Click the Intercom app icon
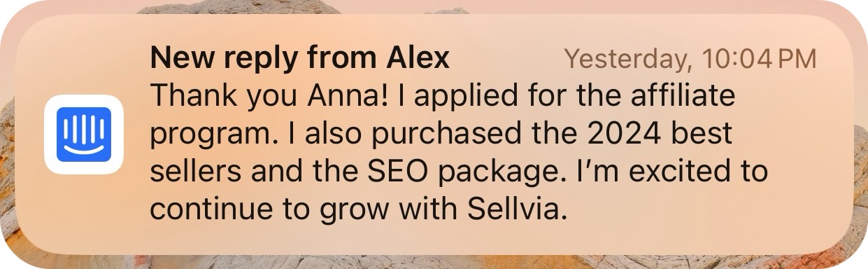Viewport: 868px width, 269px height. coord(84,134)
